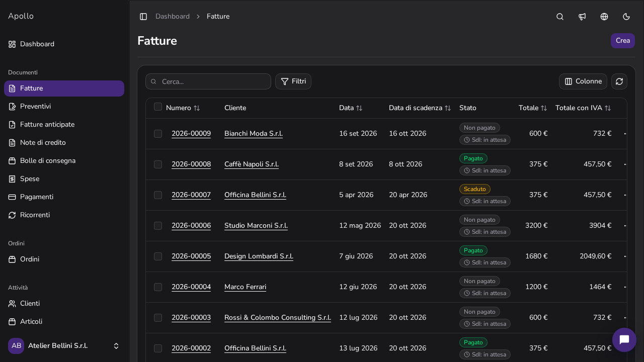
Task: Tick checkbox for invoice 2026-00003
Action: (158, 318)
